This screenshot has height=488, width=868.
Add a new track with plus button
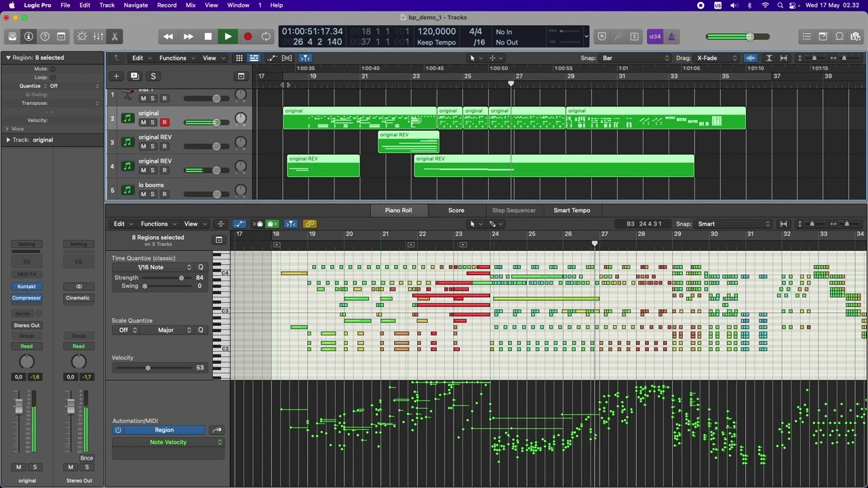(x=116, y=76)
